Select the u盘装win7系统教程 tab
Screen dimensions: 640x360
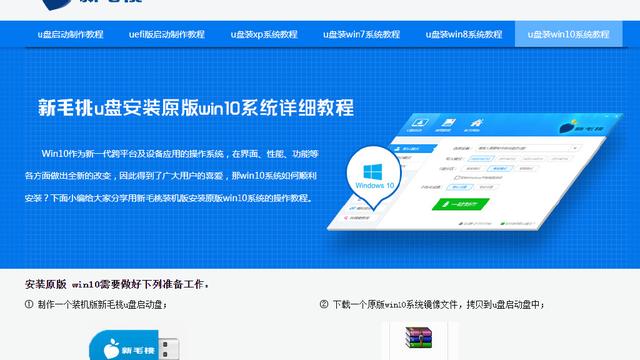click(x=361, y=34)
